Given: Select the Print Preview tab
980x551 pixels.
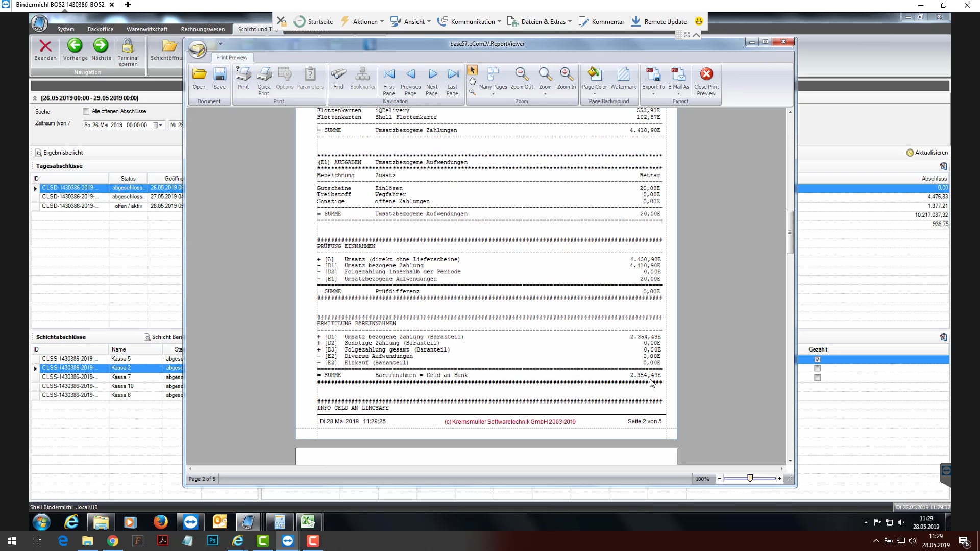Looking at the screenshot, I should (x=231, y=57).
